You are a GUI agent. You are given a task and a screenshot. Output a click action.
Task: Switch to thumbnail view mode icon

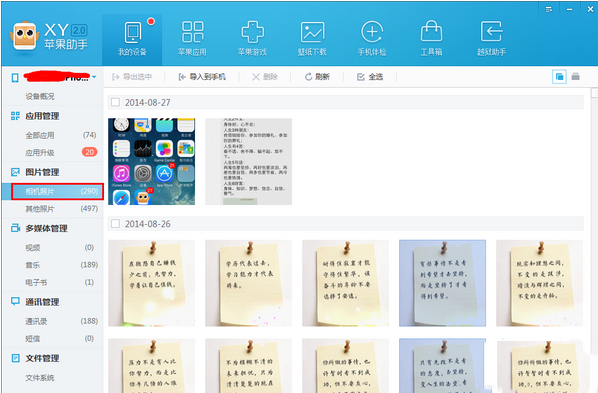[x=559, y=77]
